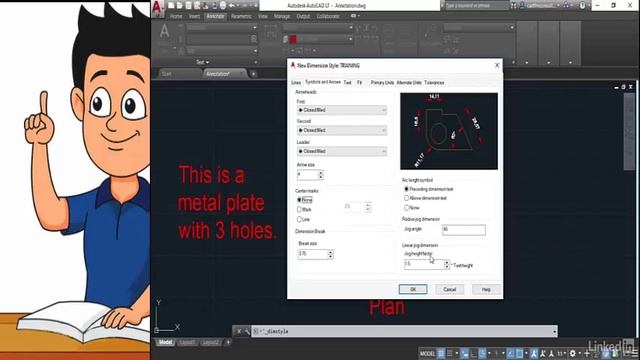Increase the Break size stepper value

(330, 252)
